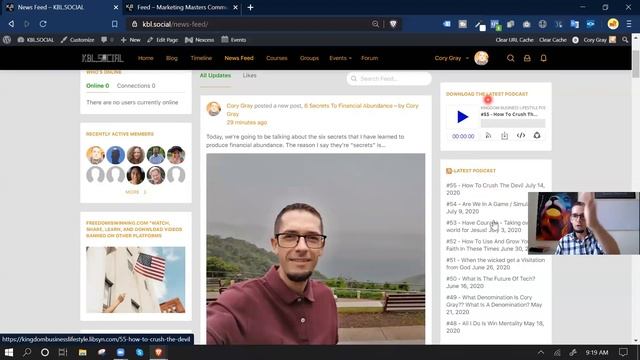Screen dimensions: 640x360
Task: Click the bookmark icon beside address bar
Action: (x=115, y=24)
